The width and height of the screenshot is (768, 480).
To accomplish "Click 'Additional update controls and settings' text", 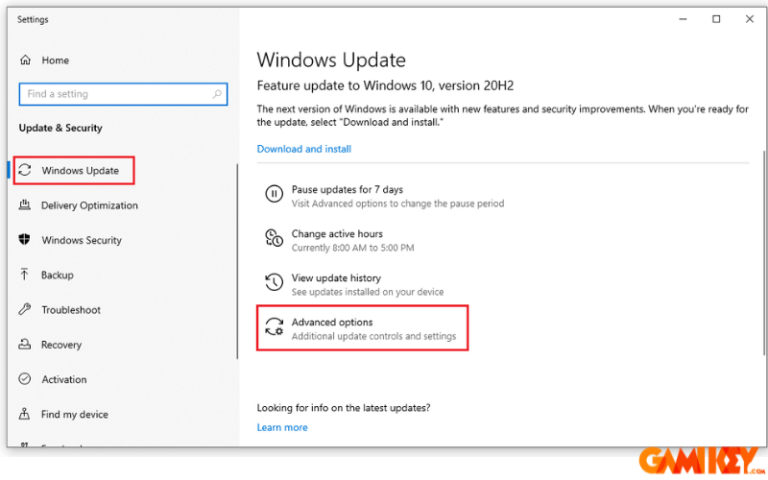I will coord(374,336).
